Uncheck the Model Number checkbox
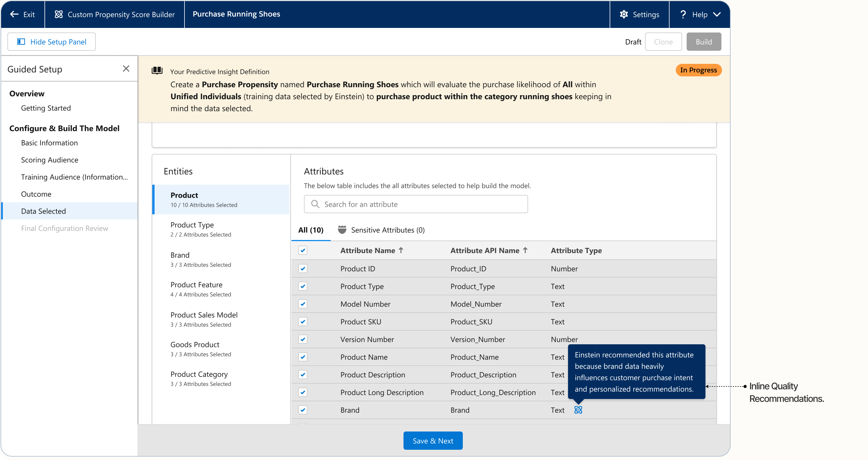The image size is (868, 460). 303,304
